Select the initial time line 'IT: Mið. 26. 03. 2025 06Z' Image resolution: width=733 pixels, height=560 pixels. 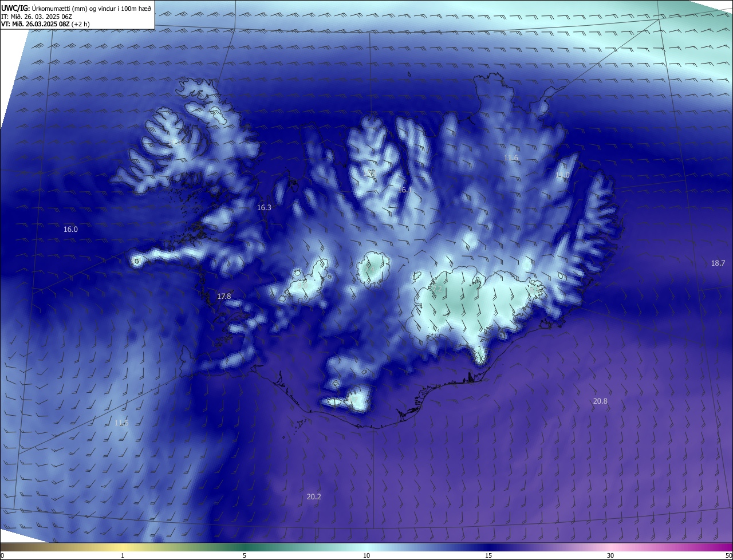click(37, 16)
